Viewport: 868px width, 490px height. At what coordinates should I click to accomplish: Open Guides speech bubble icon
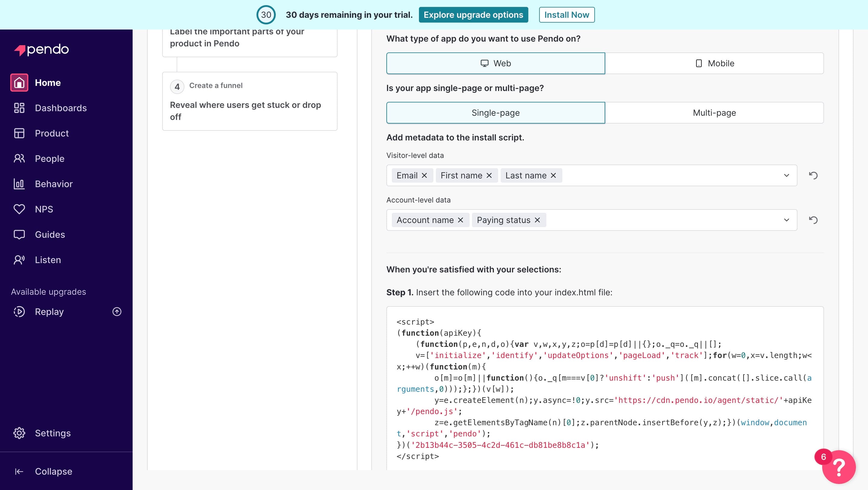coord(19,234)
